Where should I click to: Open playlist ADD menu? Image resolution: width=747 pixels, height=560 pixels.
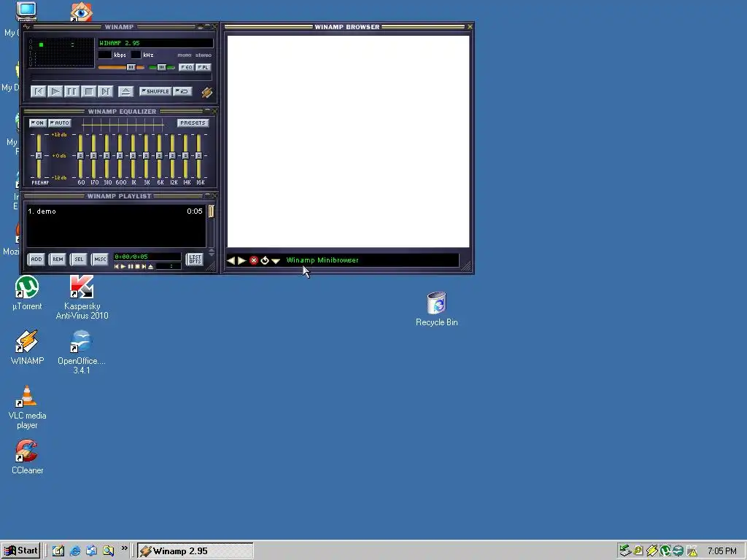36,259
